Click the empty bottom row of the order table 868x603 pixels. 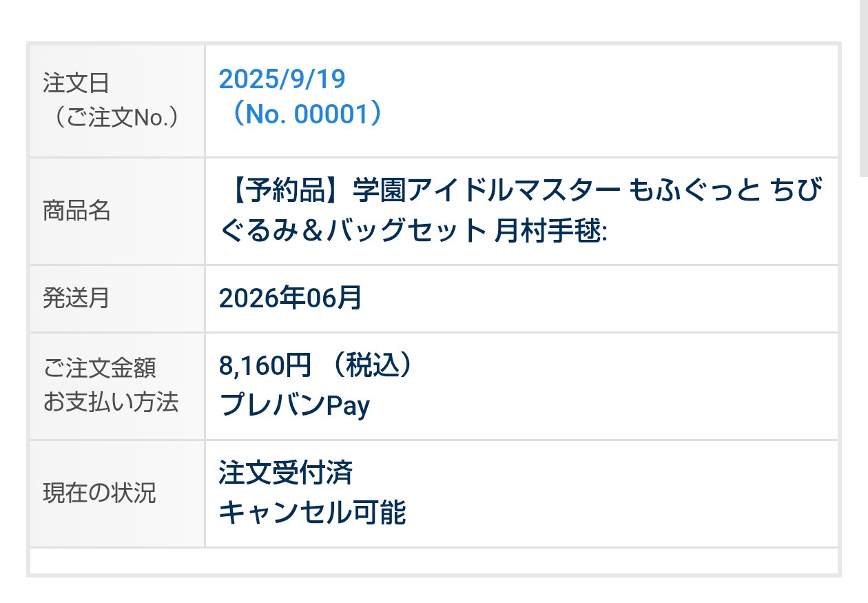coord(433,561)
